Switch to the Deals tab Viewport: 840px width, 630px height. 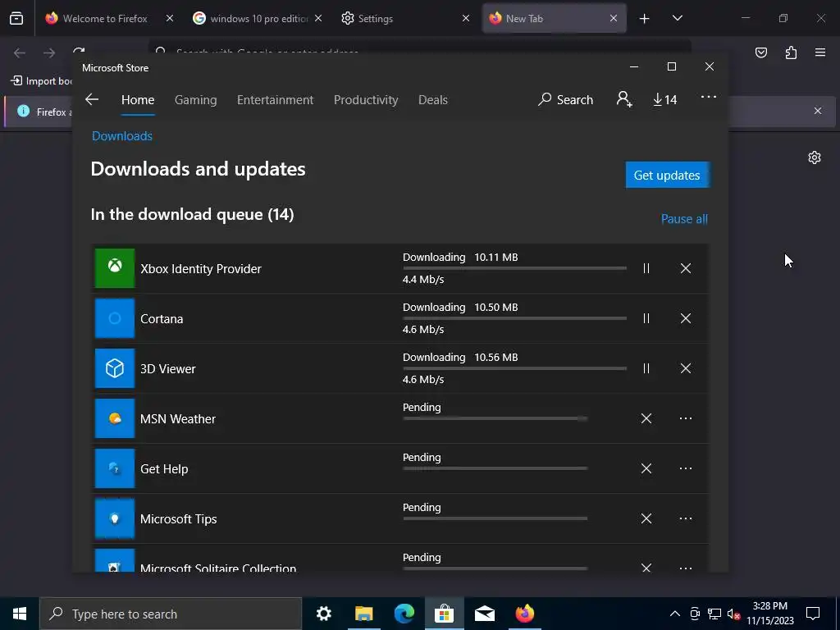coord(433,100)
